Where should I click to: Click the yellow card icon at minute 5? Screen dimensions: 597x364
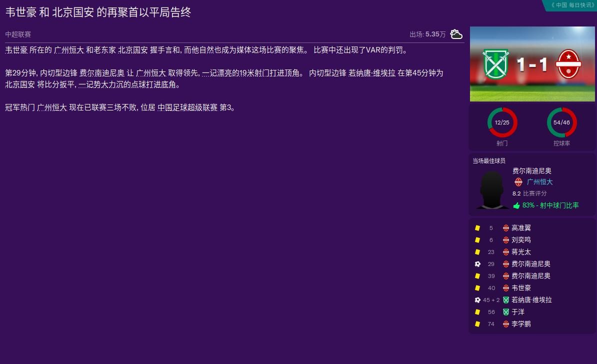(477, 228)
